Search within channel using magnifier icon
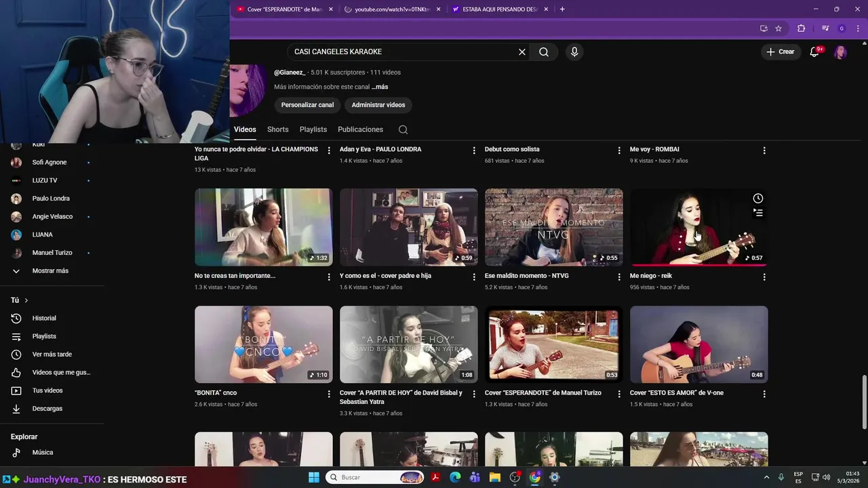The height and width of the screenshot is (488, 868). point(403,129)
